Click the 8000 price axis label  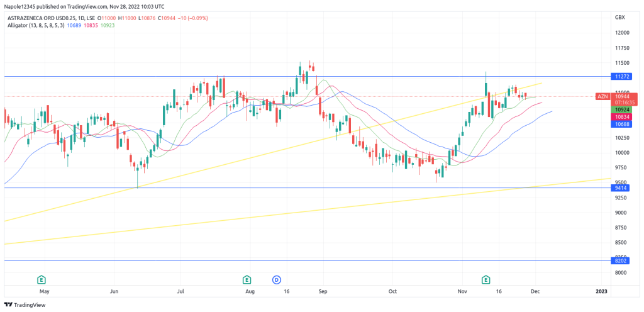pyautogui.click(x=619, y=272)
